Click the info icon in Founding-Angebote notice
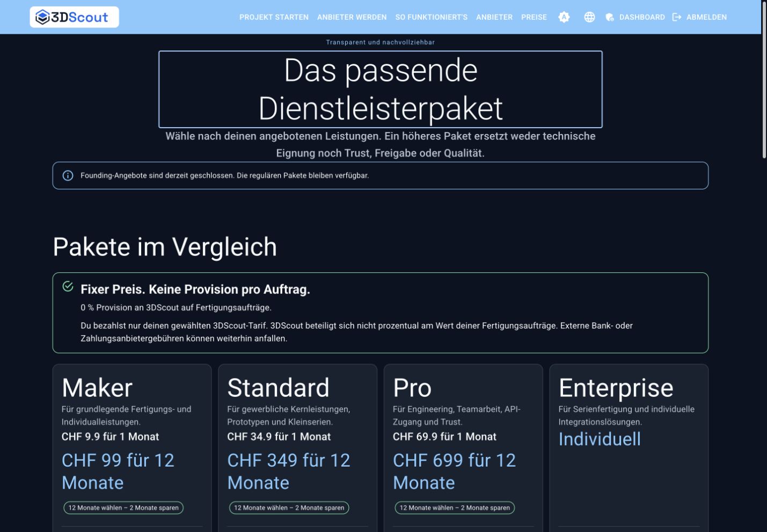 pos(68,176)
